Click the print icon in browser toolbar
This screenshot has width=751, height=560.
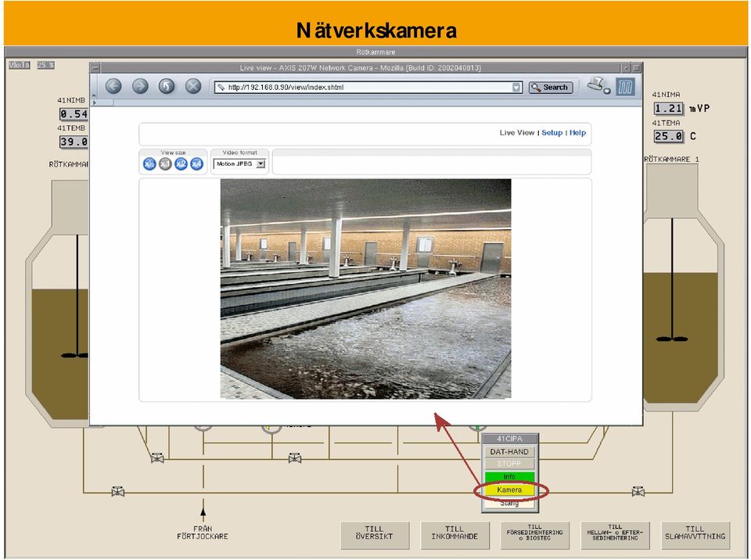point(598,85)
